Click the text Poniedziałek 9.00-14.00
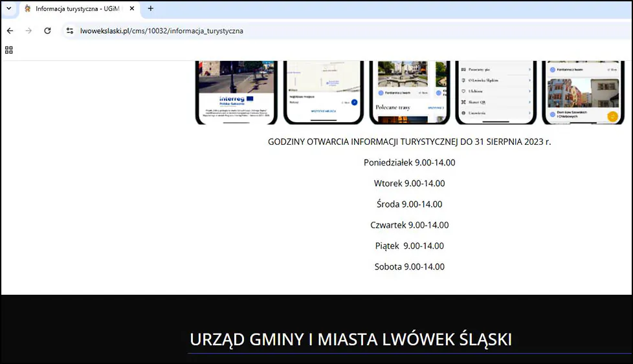This screenshot has width=633, height=364. pyautogui.click(x=409, y=162)
